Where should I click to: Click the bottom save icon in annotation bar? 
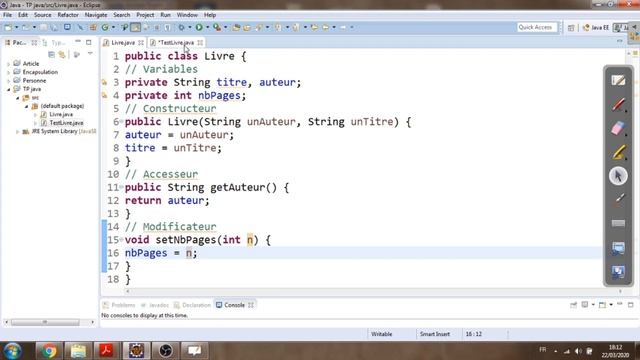point(618,272)
